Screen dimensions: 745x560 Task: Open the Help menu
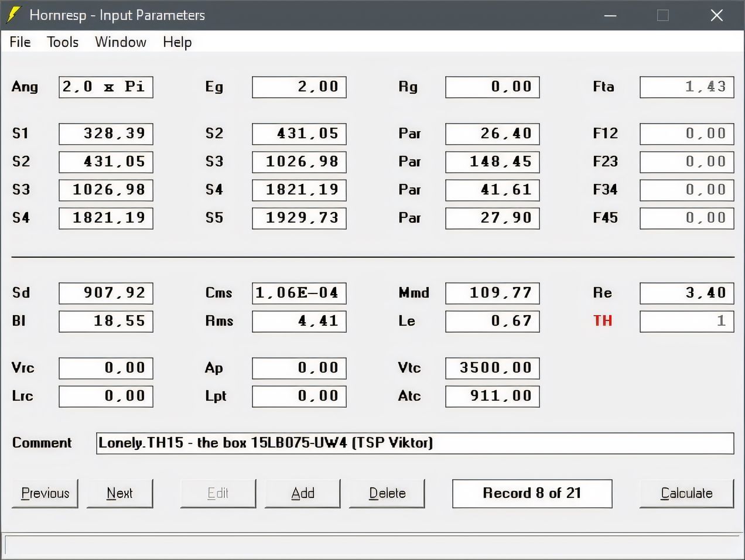click(x=177, y=42)
